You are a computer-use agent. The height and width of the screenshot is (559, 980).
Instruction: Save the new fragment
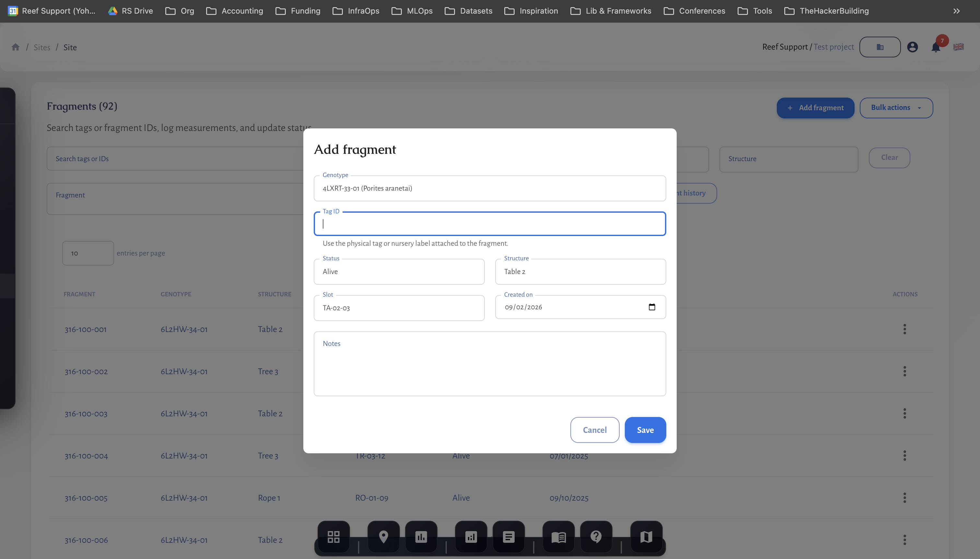tap(645, 430)
